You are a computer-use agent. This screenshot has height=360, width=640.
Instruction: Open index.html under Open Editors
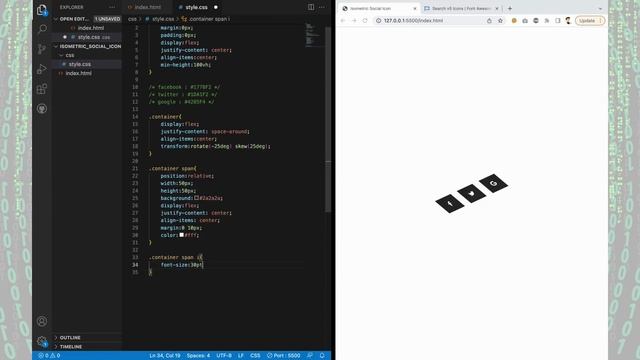click(x=91, y=28)
